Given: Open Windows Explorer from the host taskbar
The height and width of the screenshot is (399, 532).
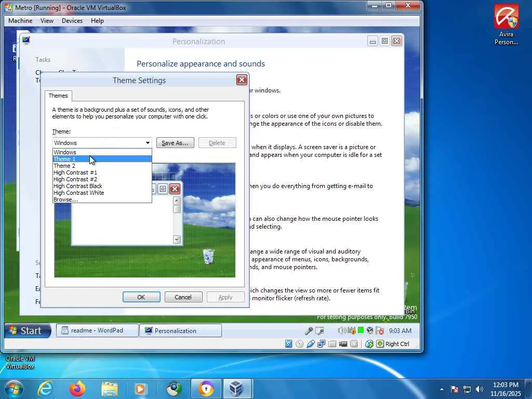Looking at the screenshot, I should pos(109,389).
